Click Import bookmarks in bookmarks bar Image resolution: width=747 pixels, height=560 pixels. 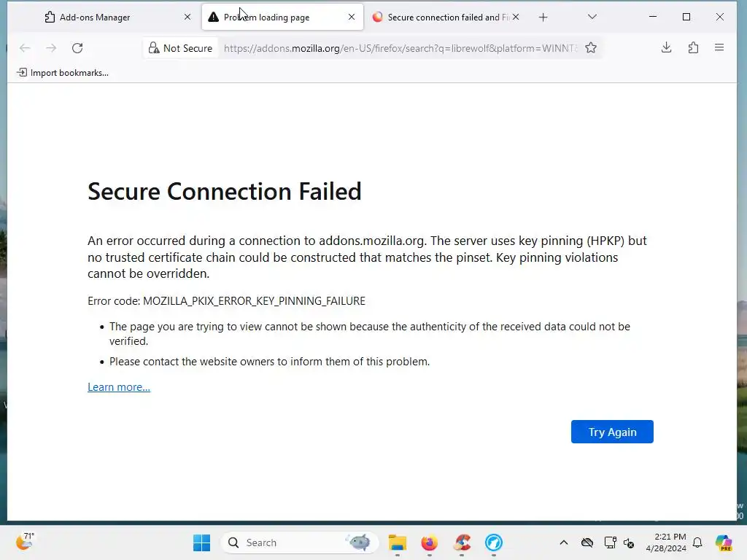pos(63,73)
